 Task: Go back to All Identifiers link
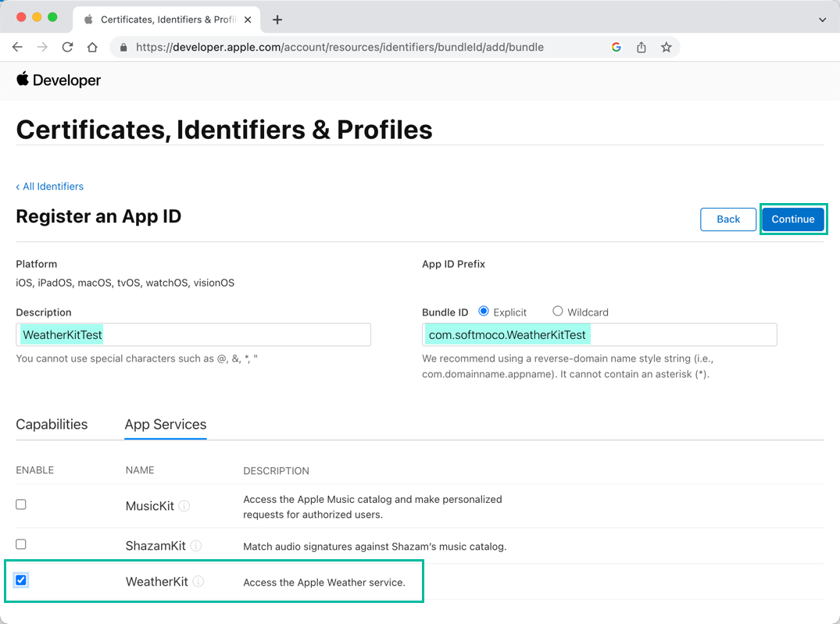point(50,186)
